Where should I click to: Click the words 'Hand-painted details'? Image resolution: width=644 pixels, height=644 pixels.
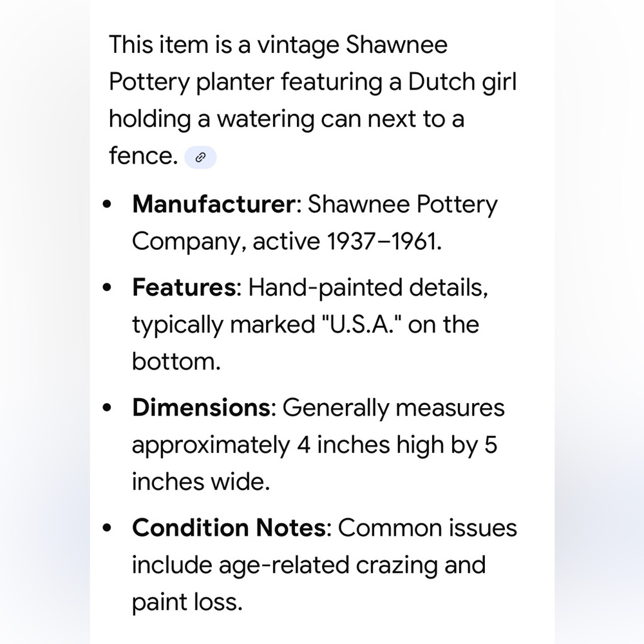coord(366,287)
